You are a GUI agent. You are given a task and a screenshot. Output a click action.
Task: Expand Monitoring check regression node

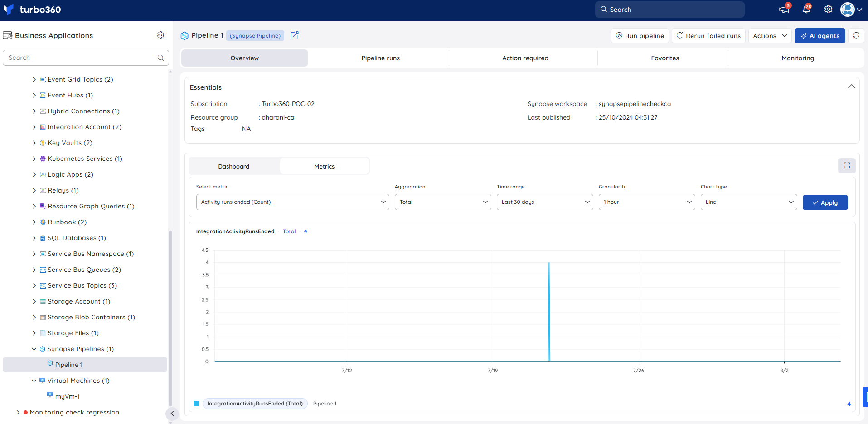pyautogui.click(x=18, y=412)
